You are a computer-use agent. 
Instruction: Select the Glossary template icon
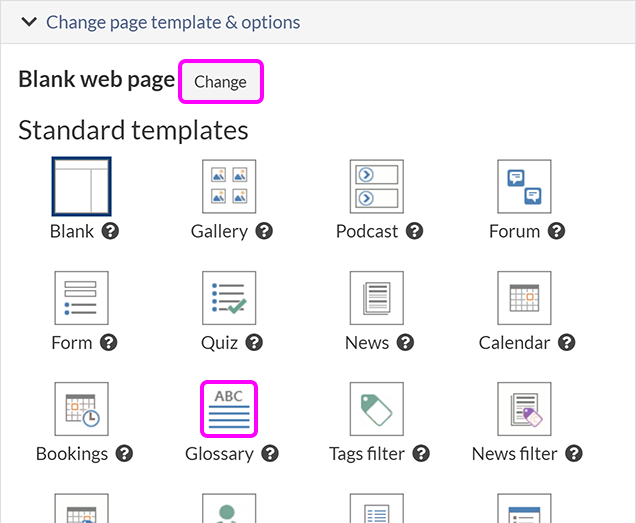tap(229, 409)
